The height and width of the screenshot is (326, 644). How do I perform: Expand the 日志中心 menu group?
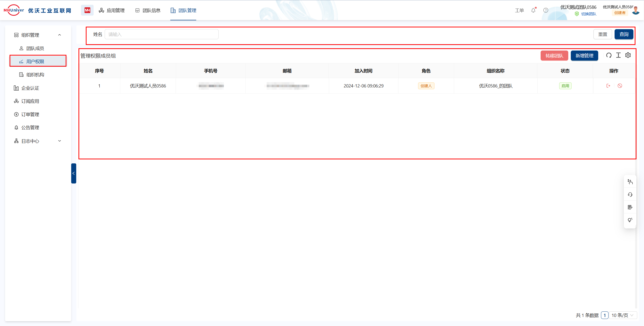click(60, 141)
